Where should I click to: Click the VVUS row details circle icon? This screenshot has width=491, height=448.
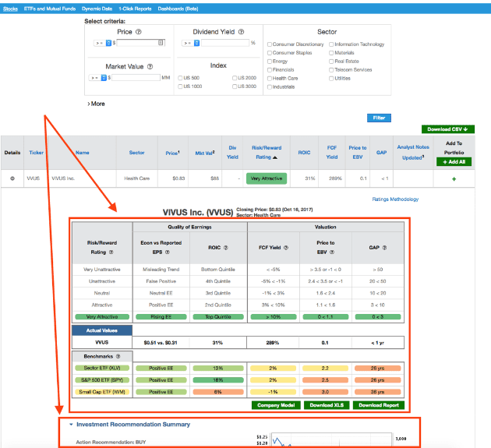[12, 178]
